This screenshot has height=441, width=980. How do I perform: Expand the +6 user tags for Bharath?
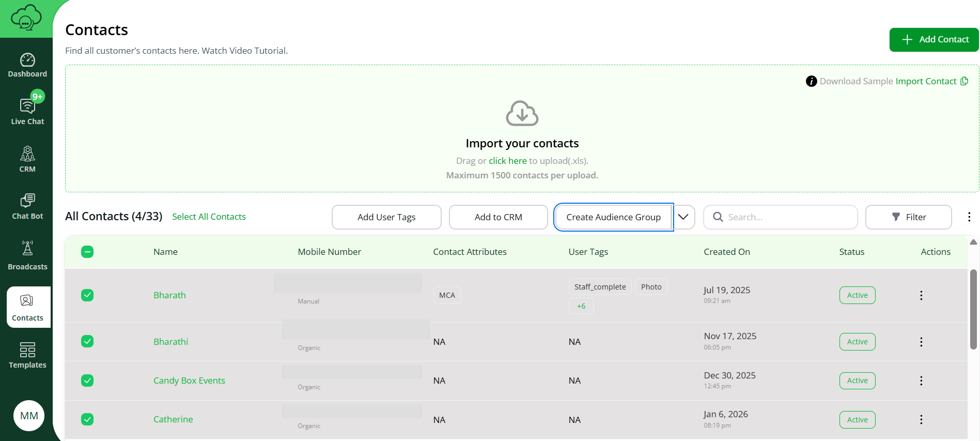(581, 306)
